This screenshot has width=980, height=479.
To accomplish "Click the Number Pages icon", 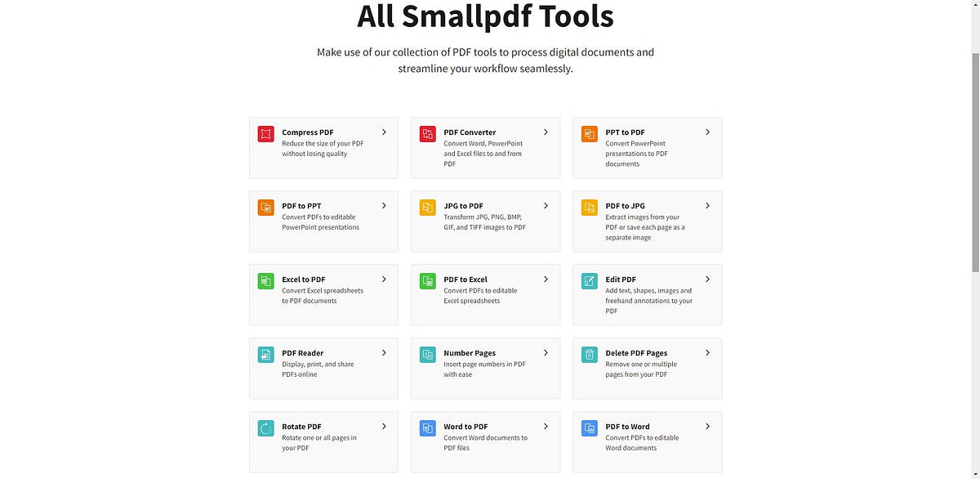I will click(428, 355).
